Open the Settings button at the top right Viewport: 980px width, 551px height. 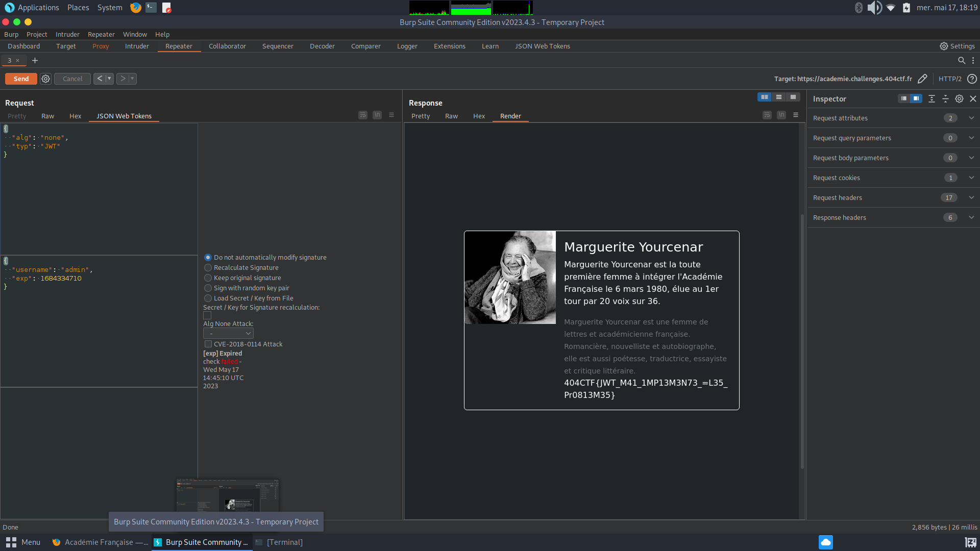pyautogui.click(x=958, y=46)
